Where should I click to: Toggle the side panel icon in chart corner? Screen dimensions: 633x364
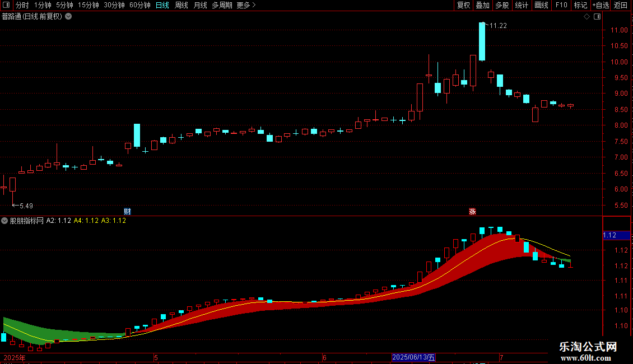pos(597,17)
